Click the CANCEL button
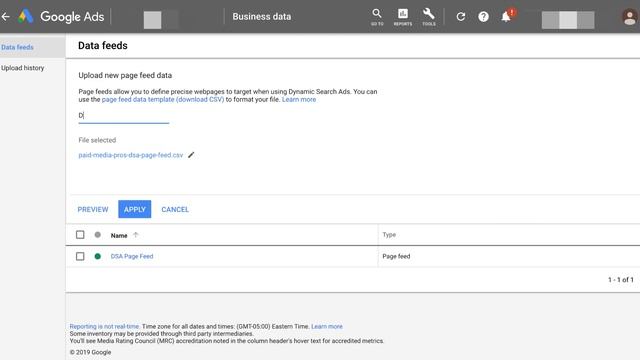 click(x=175, y=209)
